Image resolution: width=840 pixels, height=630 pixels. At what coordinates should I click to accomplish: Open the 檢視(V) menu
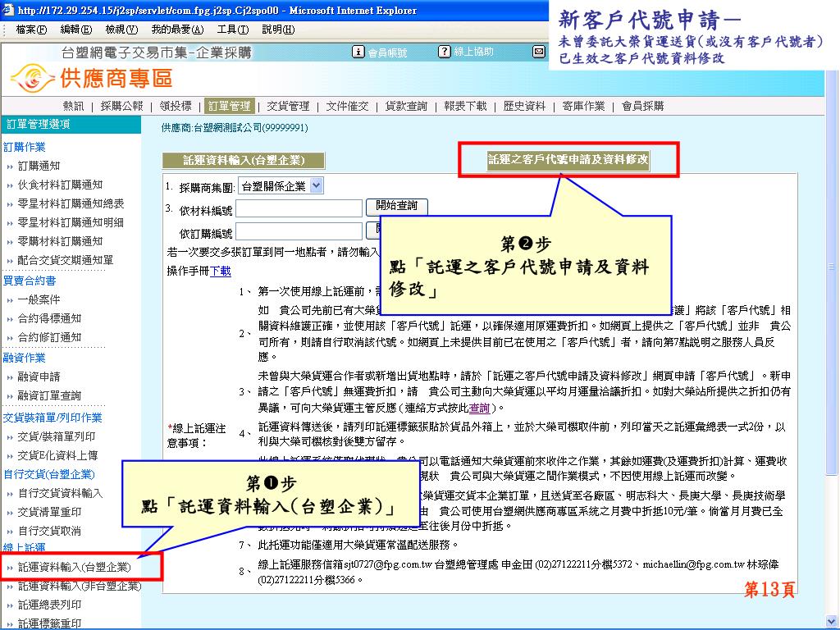(121, 30)
